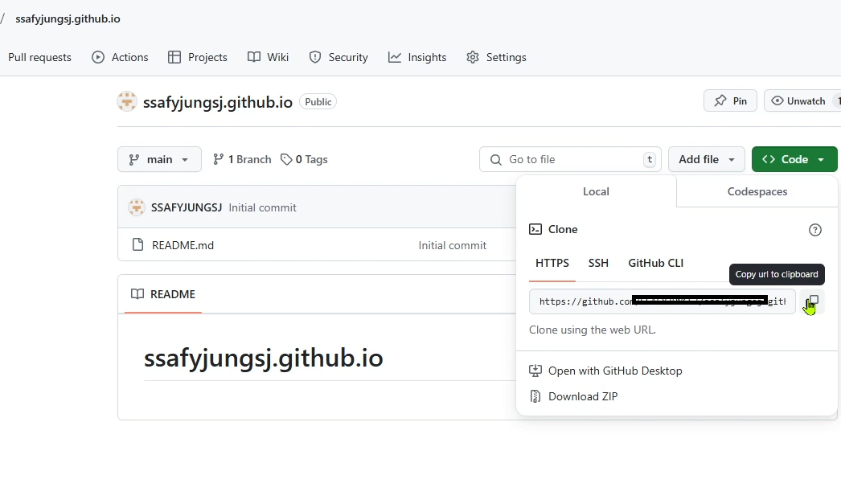Viewport: 841px width, 504px height.
Task: Open the main branch dropdown
Action: pyautogui.click(x=159, y=159)
